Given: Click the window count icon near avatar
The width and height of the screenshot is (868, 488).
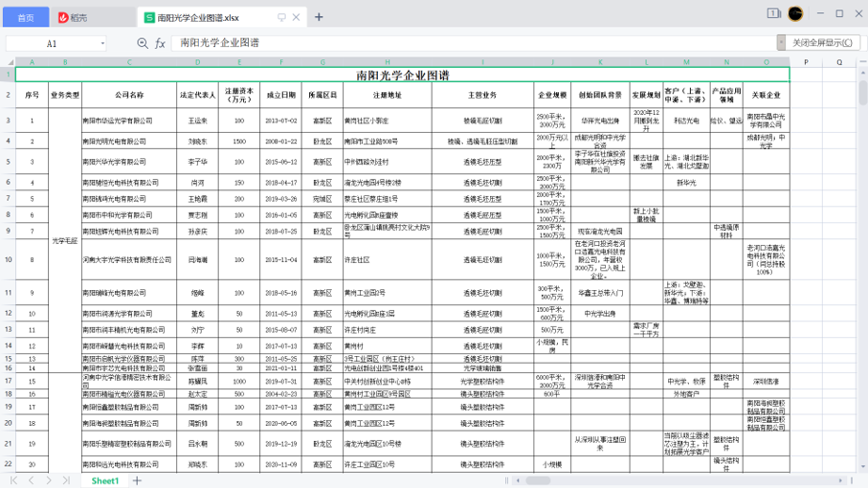Looking at the screenshot, I should [773, 14].
